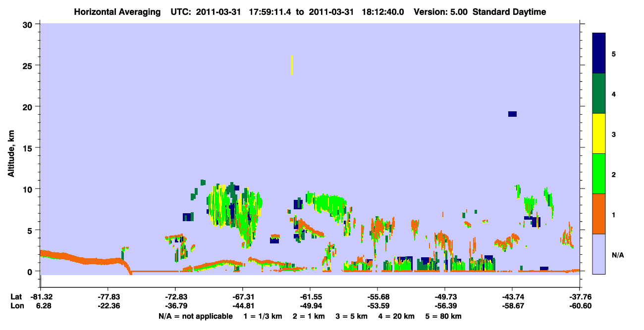This screenshot has width=644, height=330.
Task: Click the longitude value -60.60
Action: 580,306
